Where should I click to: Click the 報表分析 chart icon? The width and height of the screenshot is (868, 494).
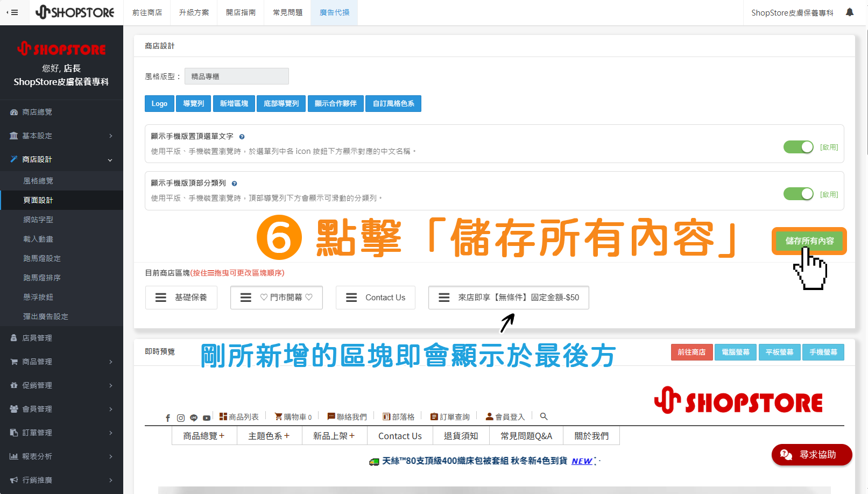[x=14, y=456]
